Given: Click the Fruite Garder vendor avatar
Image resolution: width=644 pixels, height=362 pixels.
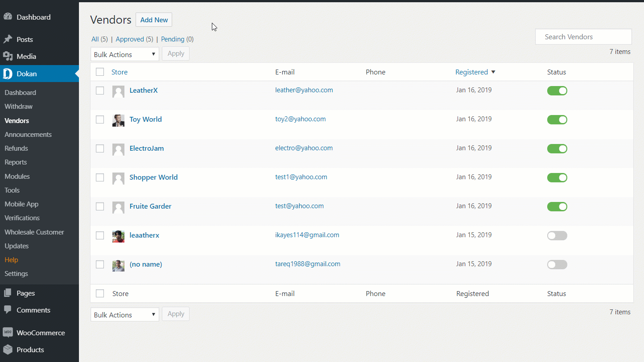Looking at the screenshot, I should pos(118,207).
